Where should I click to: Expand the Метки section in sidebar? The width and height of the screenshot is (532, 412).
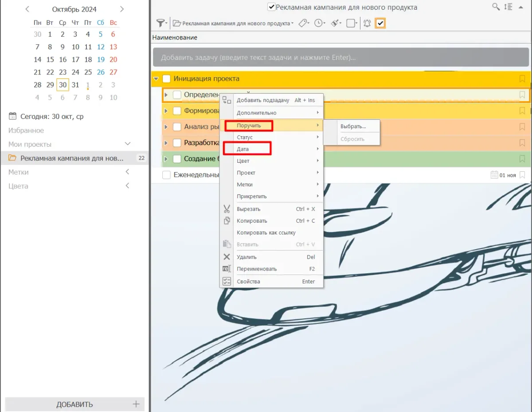127,172
